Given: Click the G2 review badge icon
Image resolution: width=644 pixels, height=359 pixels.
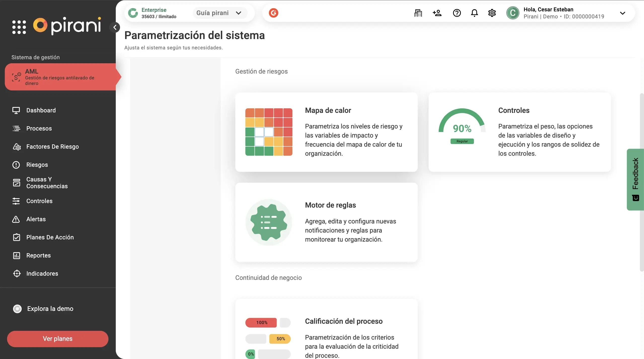Looking at the screenshot, I should (274, 13).
